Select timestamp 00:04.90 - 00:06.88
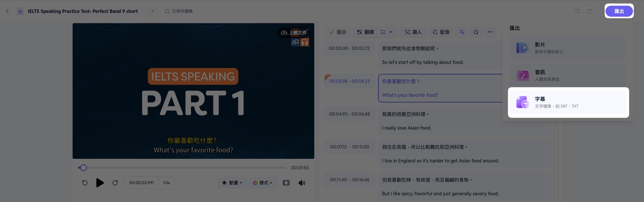This screenshot has height=202, width=644. pyautogui.click(x=349, y=114)
